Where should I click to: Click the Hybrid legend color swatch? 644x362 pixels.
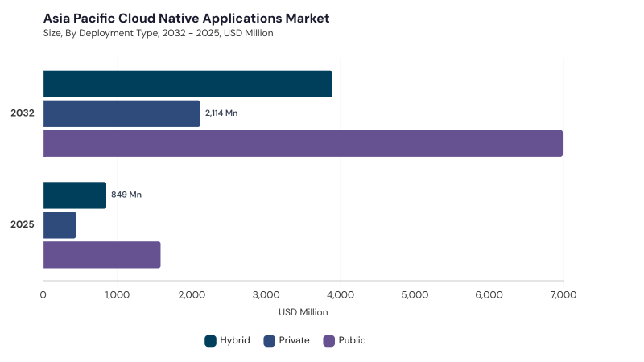[x=210, y=340]
